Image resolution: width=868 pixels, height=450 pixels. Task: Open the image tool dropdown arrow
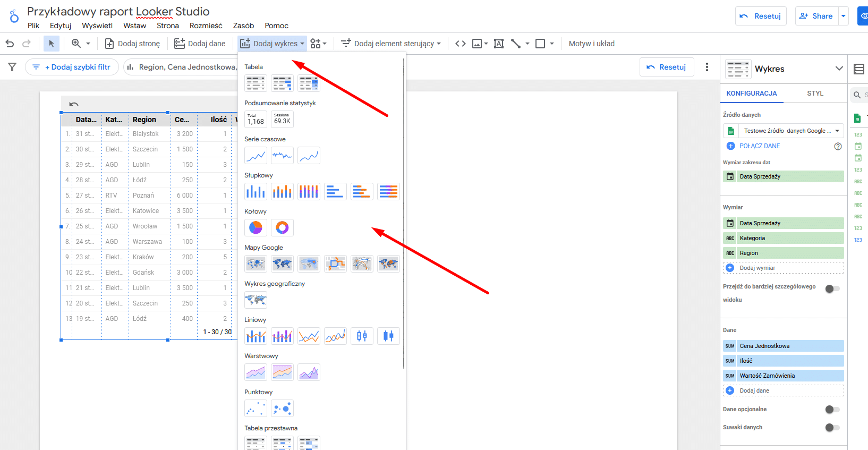point(486,44)
